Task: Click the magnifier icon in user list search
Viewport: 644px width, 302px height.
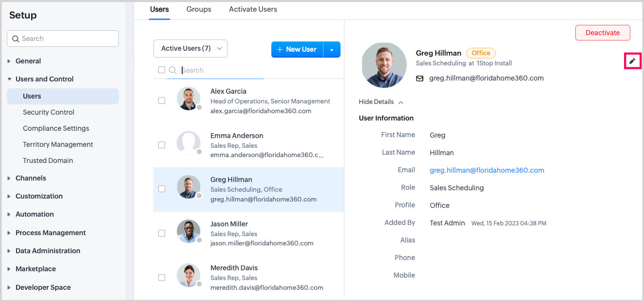Action: tap(172, 70)
